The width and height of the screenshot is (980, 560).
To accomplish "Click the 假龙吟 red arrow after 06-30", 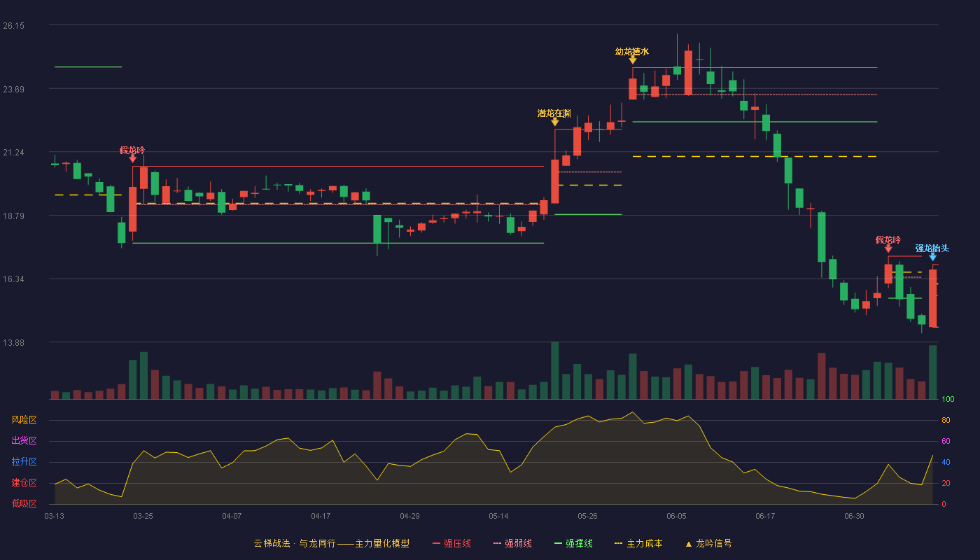I will [x=888, y=248].
